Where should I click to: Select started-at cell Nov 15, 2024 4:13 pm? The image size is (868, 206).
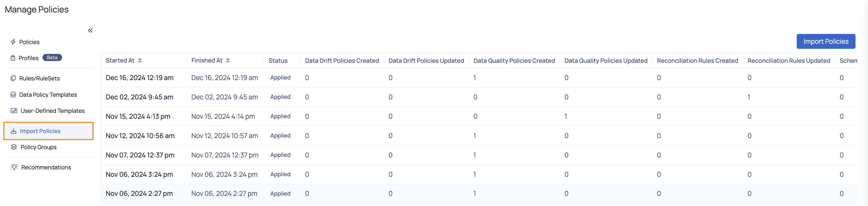click(x=138, y=116)
